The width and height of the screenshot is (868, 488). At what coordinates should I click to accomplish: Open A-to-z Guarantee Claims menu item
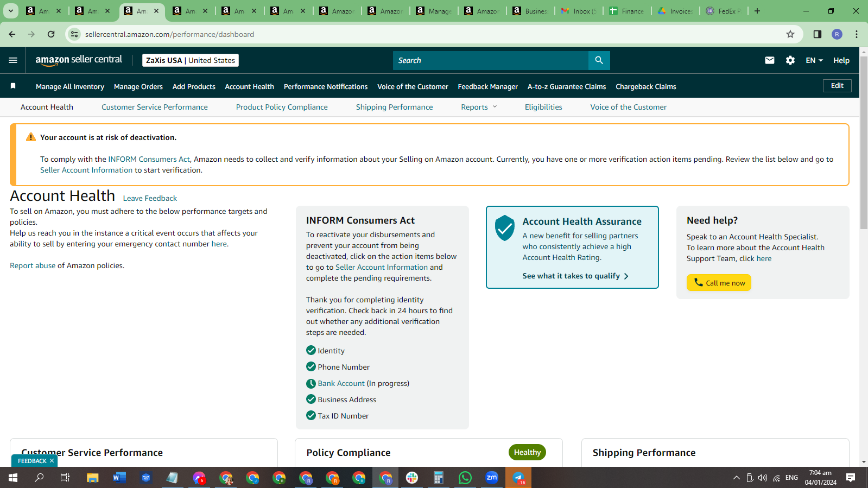tap(567, 86)
